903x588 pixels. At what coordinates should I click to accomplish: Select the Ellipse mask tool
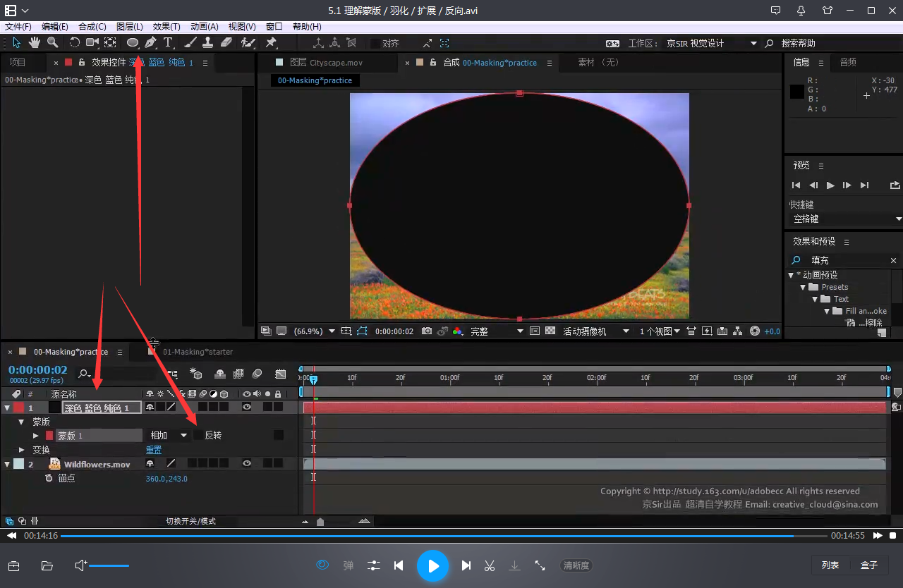(132, 43)
